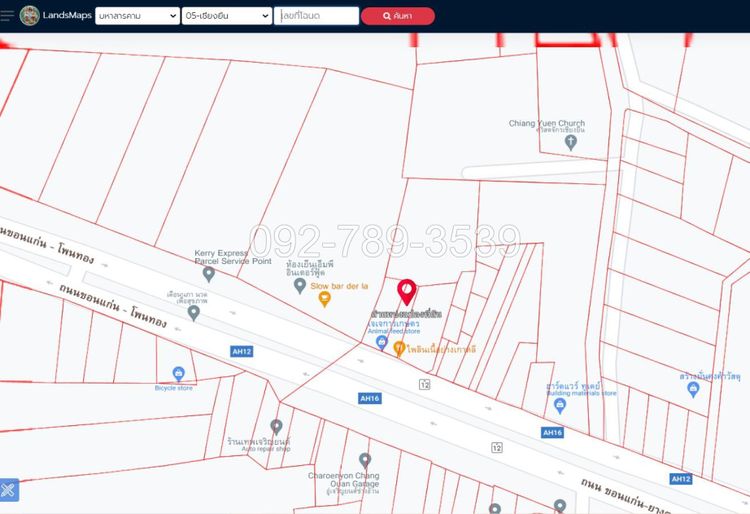Click the blue tools icon at bottom-left
Viewport: 750px width, 514px height.
pos(9,490)
